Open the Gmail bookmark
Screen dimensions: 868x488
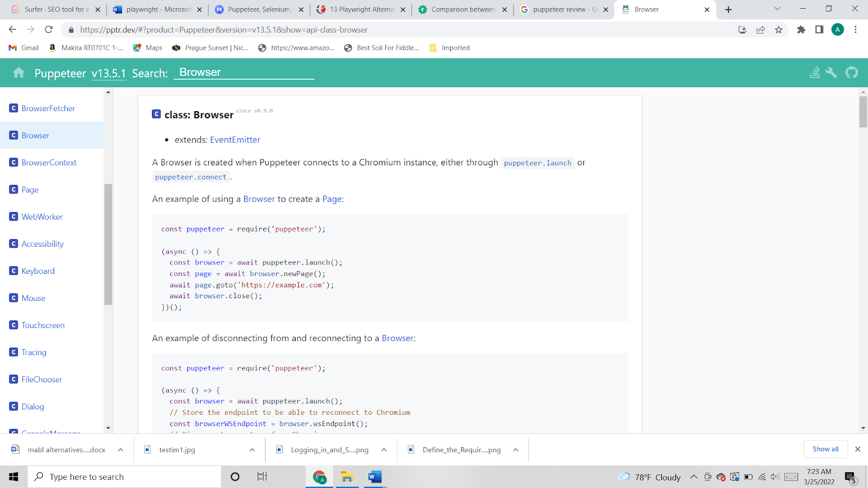[24, 48]
